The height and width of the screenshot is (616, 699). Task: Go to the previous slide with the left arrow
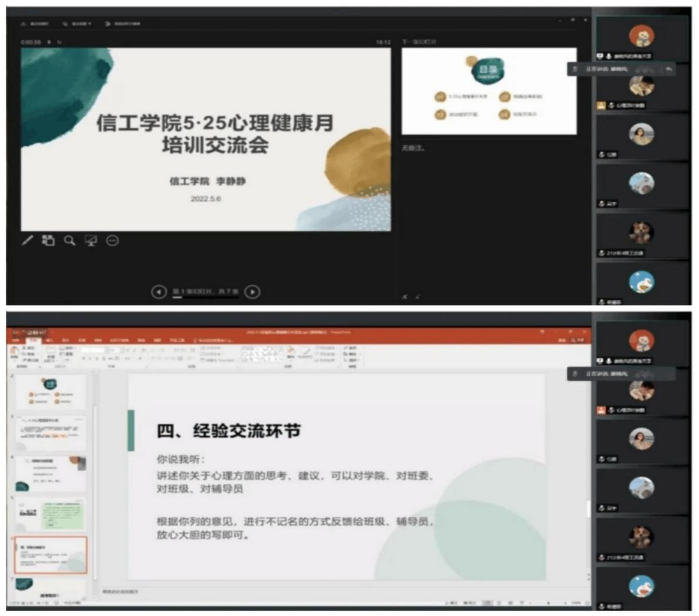click(159, 292)
